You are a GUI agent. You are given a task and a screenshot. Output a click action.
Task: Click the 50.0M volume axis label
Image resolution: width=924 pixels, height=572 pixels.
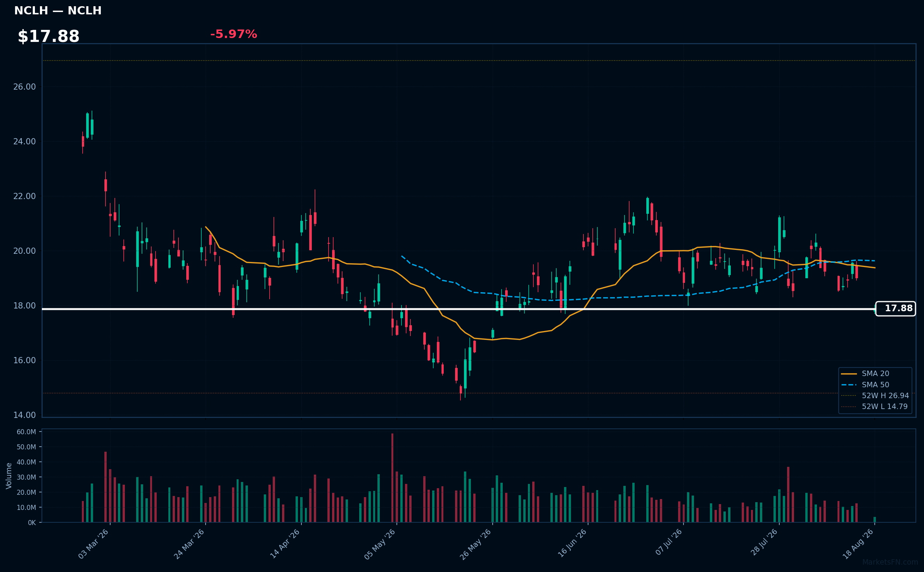pos(26,447)
